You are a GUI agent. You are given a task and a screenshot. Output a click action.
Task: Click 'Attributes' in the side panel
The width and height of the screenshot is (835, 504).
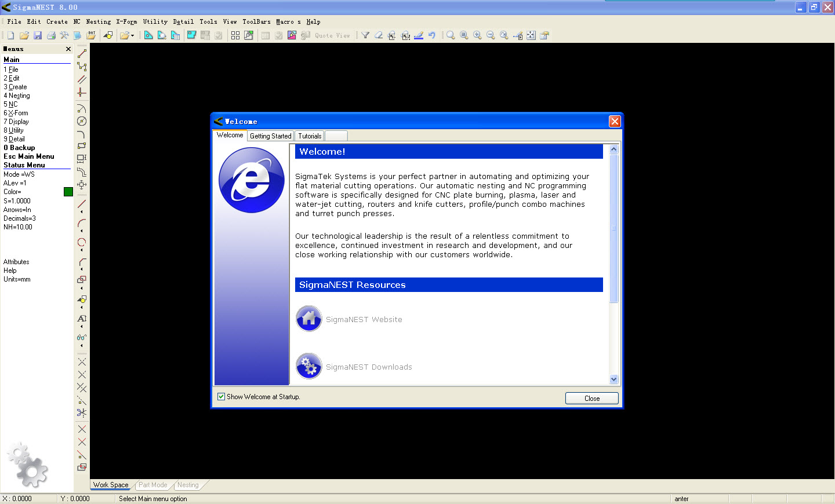point(16,262)
